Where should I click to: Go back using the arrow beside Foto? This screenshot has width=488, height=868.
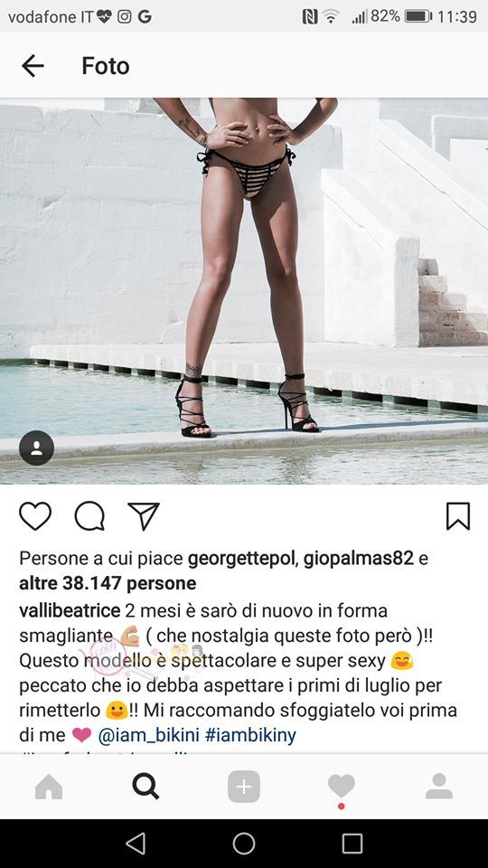[x=33, y=66]
